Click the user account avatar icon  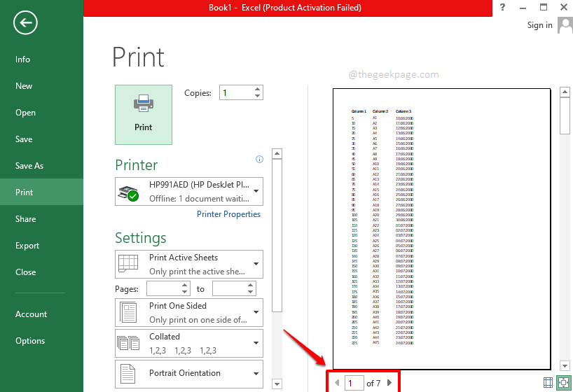coord(564,25)
